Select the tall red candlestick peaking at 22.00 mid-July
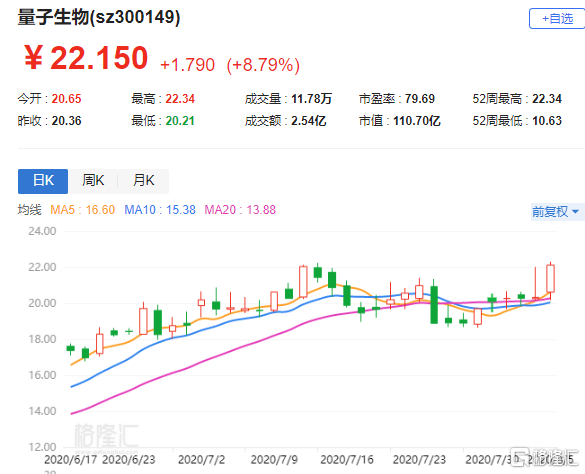 pos(303,281)
